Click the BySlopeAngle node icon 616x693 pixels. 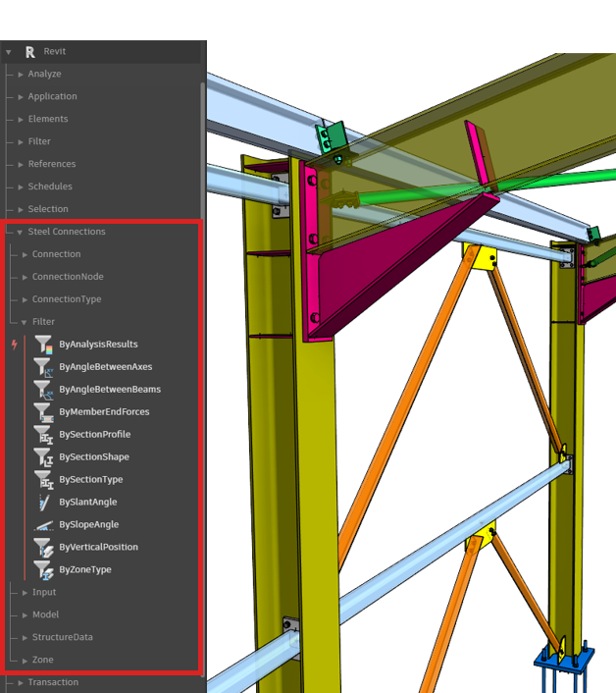[44, 525]
